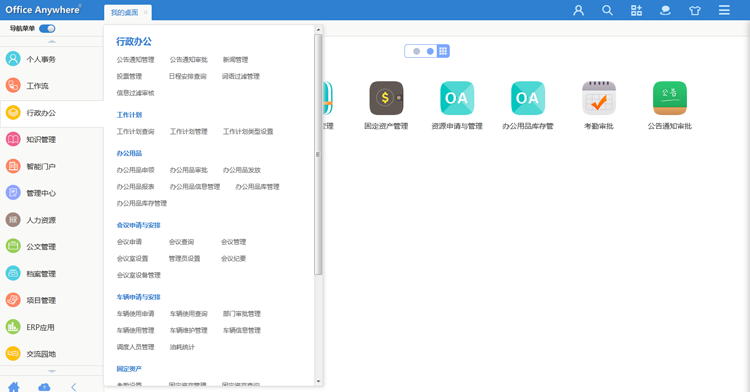
Task: Open 办公用品报表 link
Action: coord(135,187)
